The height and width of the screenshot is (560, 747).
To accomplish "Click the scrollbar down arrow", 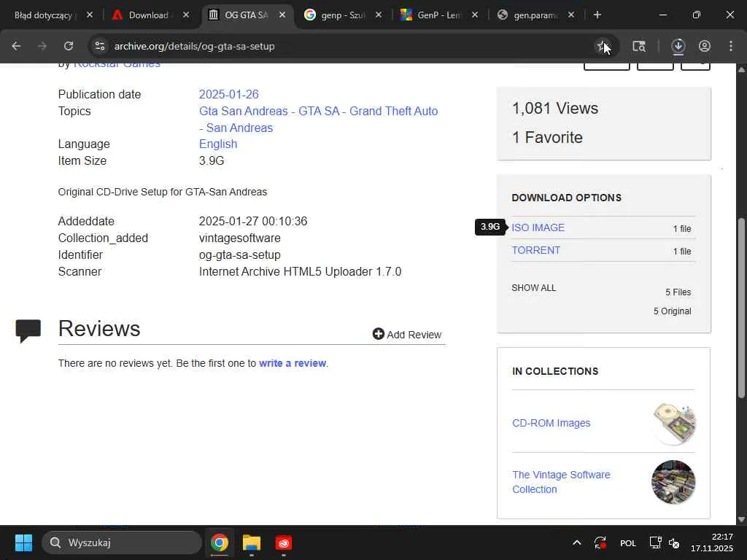I will coord(741,519).
